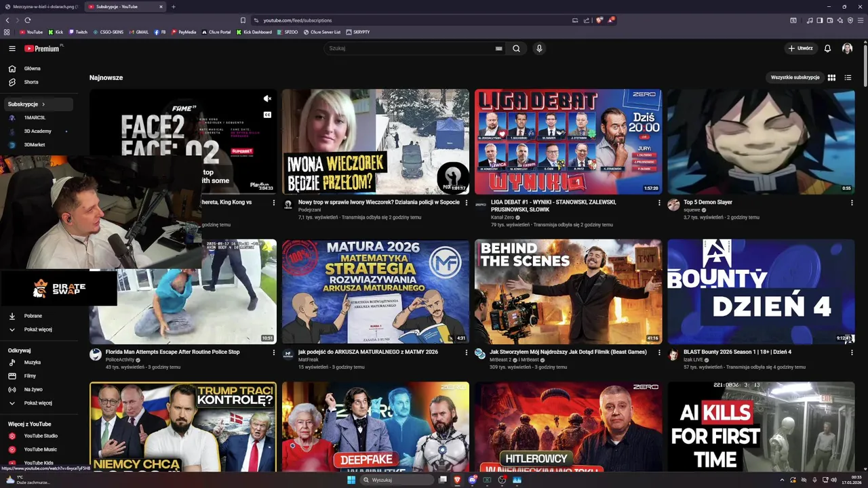The image size is (868, 488).
Task: Open Brave VPN shield icon
Action: (x=850, y=20)
